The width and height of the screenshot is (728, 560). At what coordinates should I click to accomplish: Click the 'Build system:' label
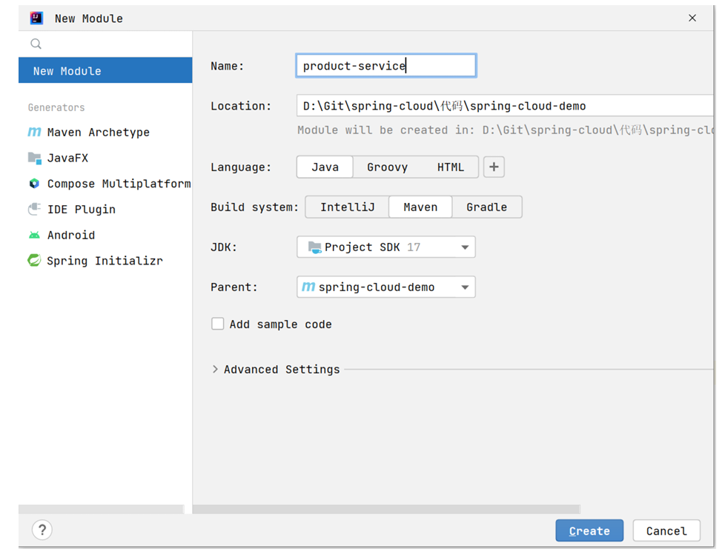254,207
